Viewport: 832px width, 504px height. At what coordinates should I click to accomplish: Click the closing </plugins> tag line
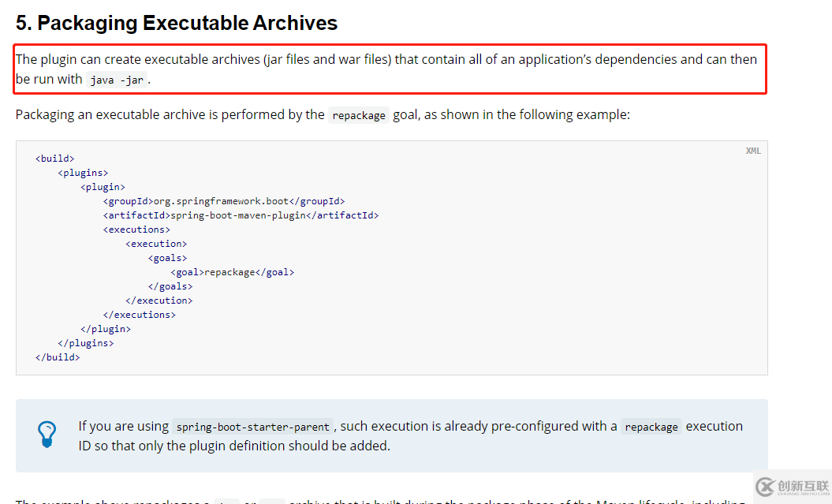[85, 343]
